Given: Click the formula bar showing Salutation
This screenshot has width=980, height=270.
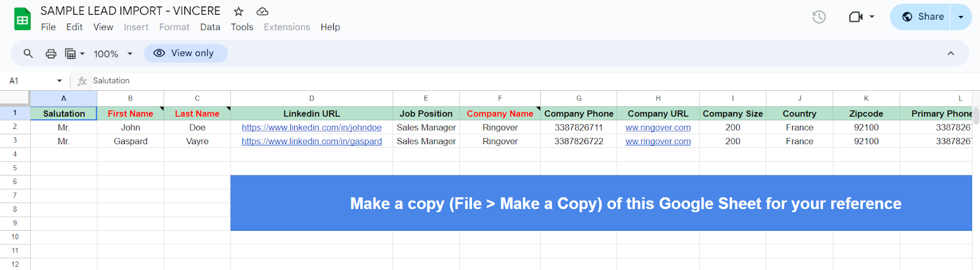Looking at the screenshot, I should click(527, 80).
